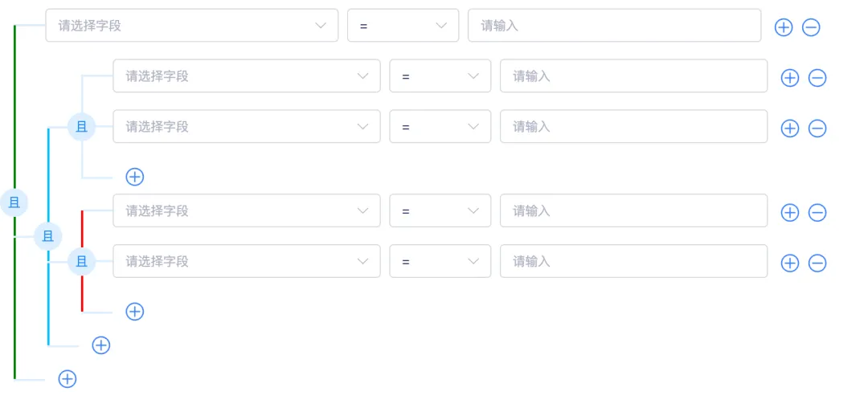Click the standalone plus beneath the red-line group
Viewport: 868px width, 400px height.
point(135,312)
